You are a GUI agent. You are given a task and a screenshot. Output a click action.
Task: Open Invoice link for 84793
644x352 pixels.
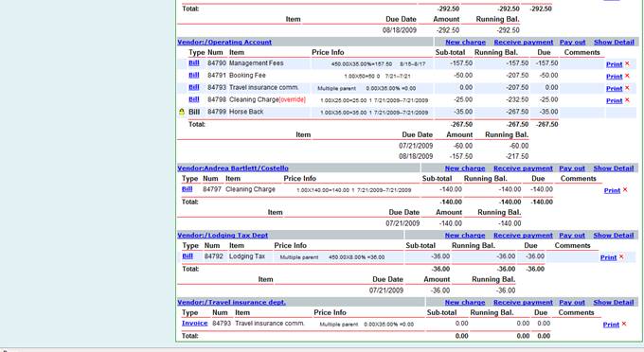pos(195,324)
